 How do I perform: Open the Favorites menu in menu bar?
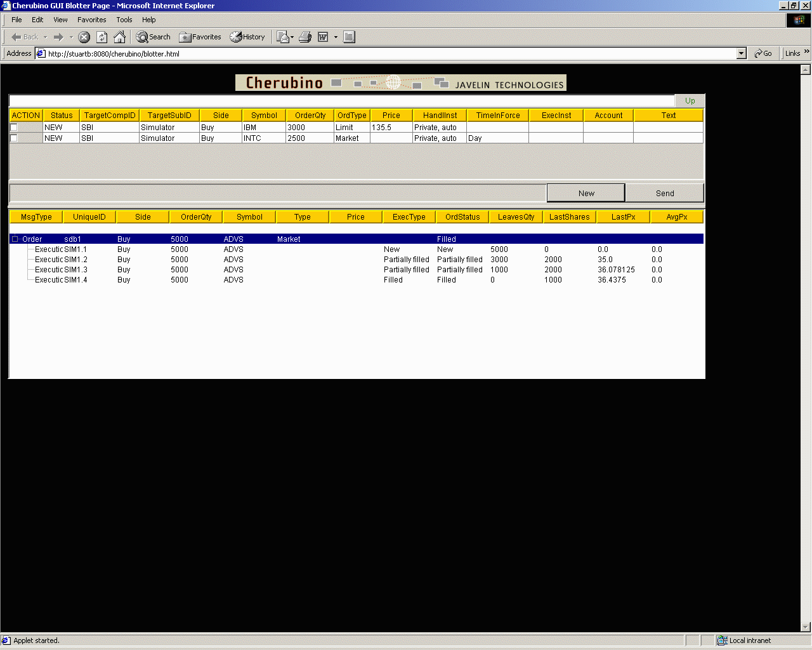[91, 20]
